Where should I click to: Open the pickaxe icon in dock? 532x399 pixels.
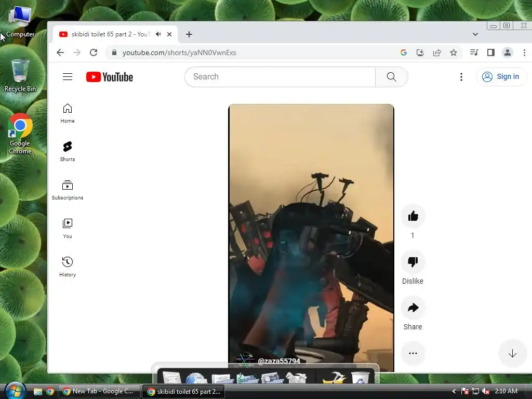(334, 378)
